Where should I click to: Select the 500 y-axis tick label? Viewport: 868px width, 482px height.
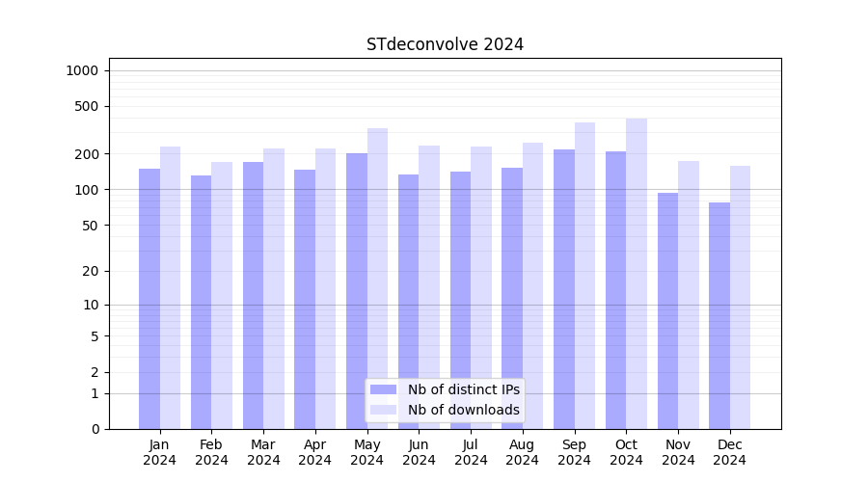click(x=87, y=106)
